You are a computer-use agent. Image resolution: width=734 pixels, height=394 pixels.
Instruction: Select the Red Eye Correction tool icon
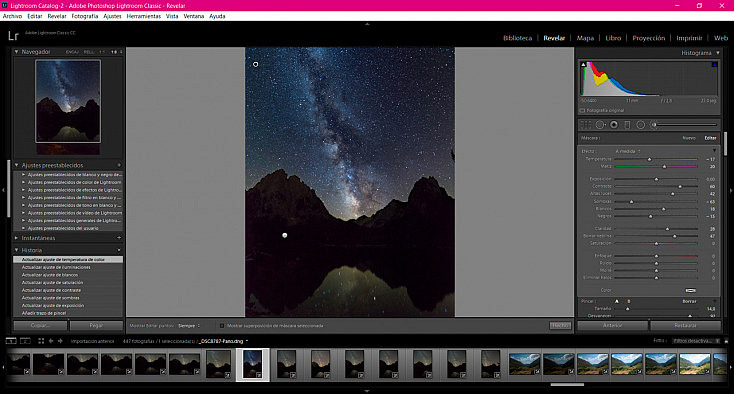[614, 125]
